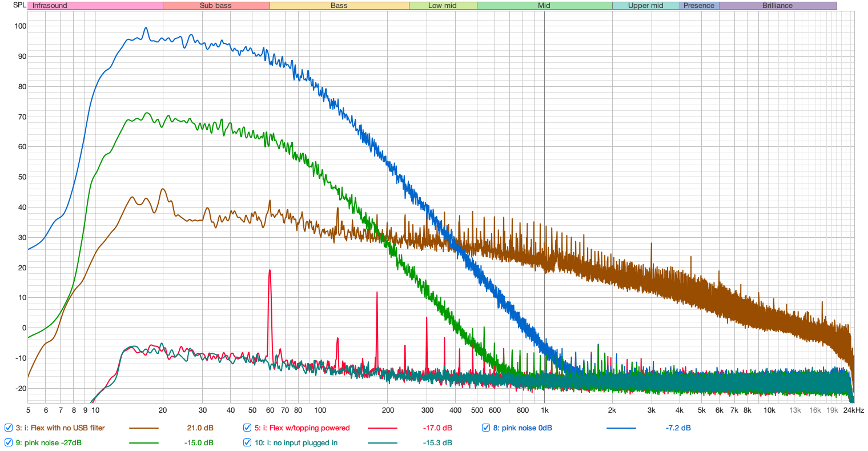Click the -17.0 dB value for Flex w/topping
This screenshot has height=451, width=868.
[x=437, y=428]
